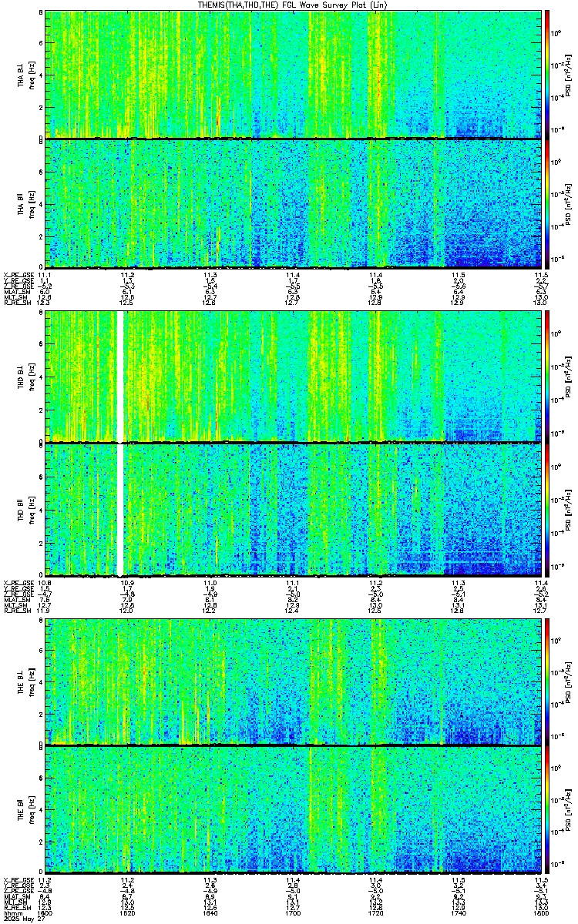Click R_RE_SM row label under THA panels

coord(17,303)
